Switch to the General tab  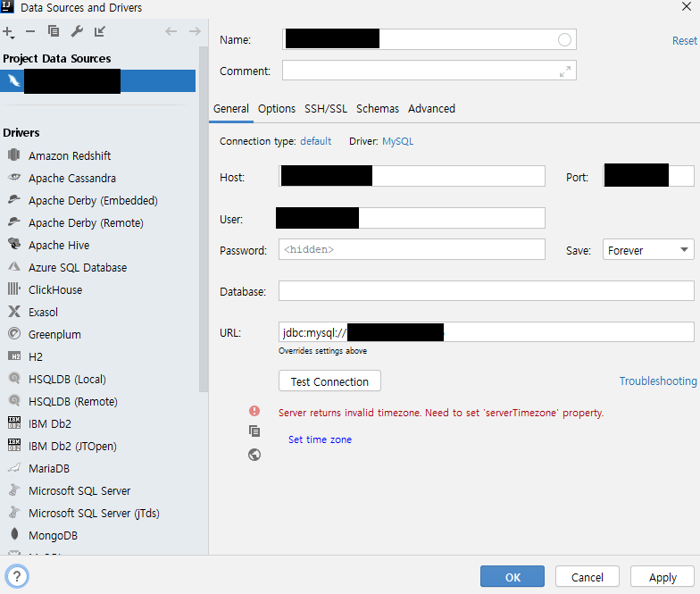click(230, 109)
